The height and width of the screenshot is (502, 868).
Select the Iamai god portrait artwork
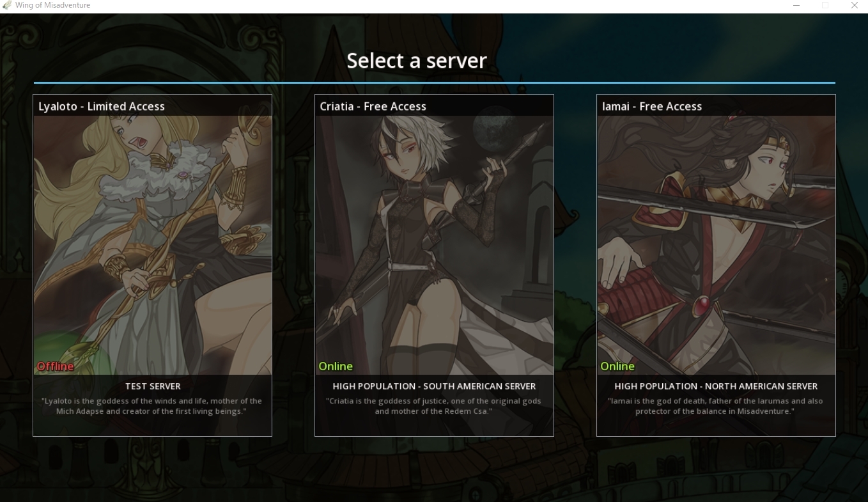tap(716, 245)
